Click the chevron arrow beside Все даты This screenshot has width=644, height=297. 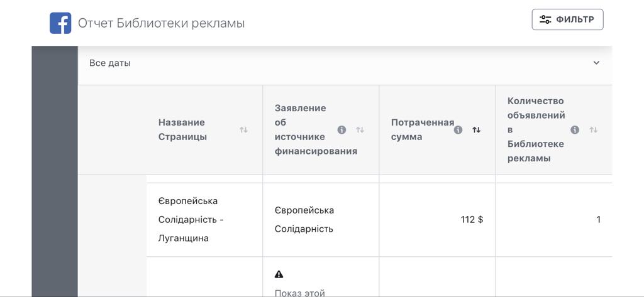(596, 63)
